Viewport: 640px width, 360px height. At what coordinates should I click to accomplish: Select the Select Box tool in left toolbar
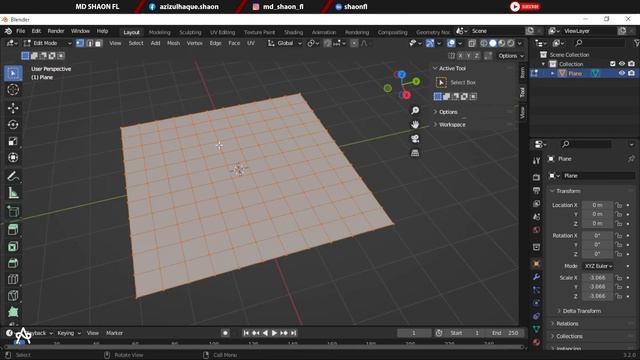click(13, 73)
